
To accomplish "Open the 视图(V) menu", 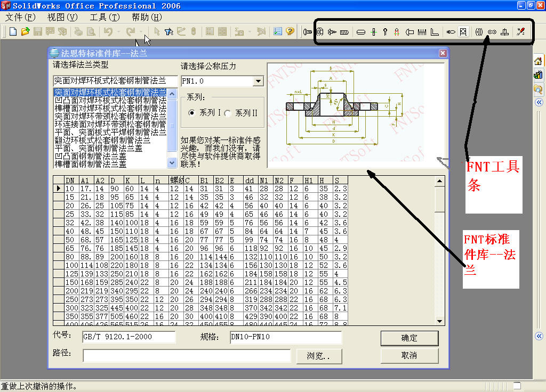I will (x=62, y=17).
